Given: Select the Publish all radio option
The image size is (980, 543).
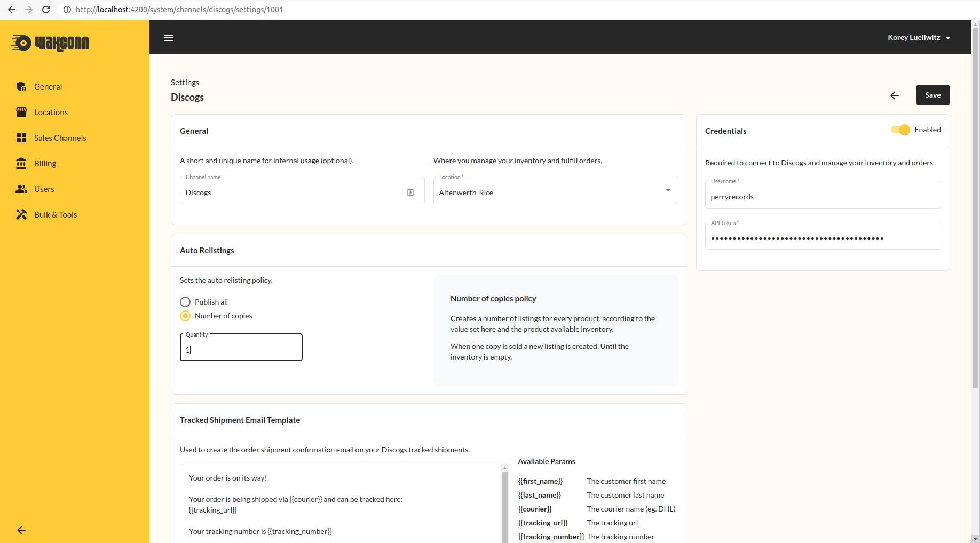Looking at the screenshot, I should click(185, 302).
